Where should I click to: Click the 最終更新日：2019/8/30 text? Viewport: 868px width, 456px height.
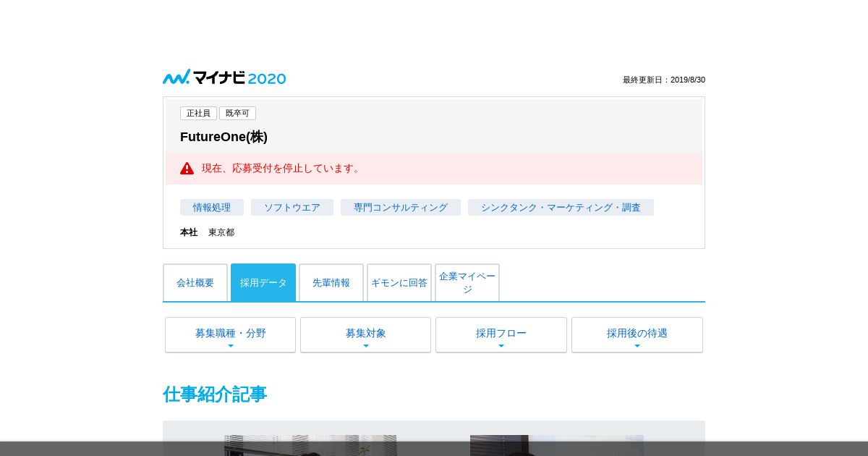click(664, 80)
